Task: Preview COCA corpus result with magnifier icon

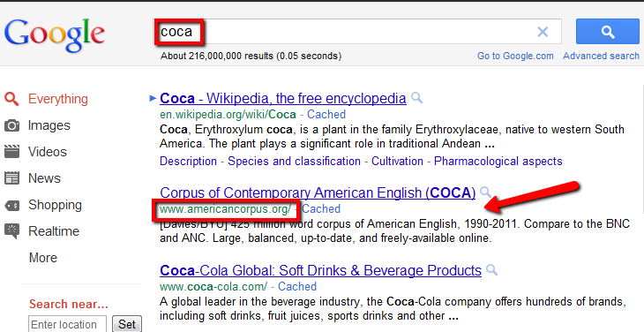Action: pos(485,192)
